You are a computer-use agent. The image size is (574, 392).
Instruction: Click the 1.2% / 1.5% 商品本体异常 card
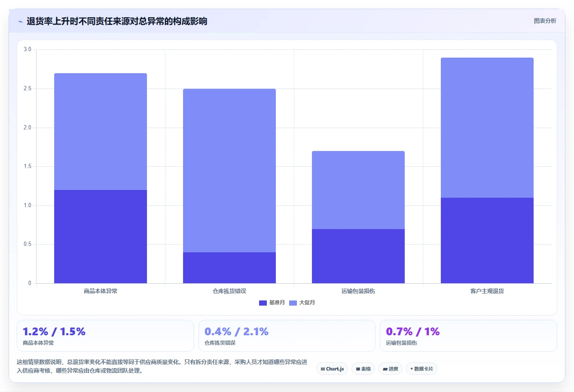point(105,336)
